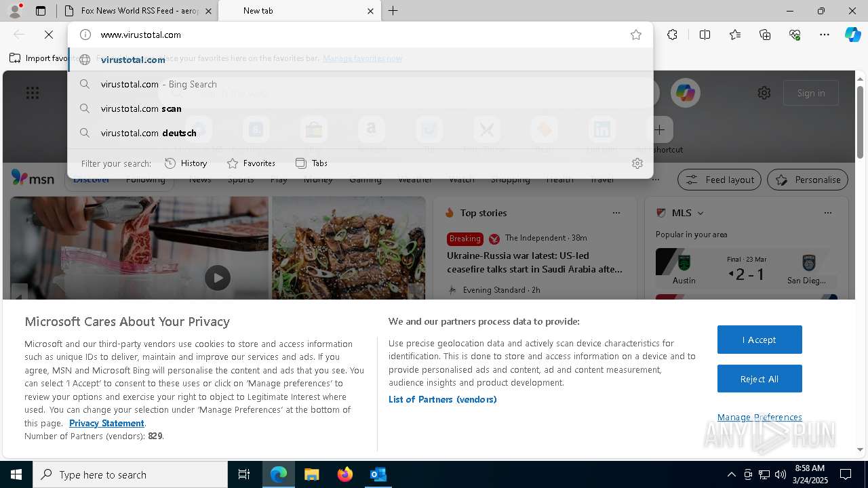The width and height of the screenshot is (868, 488).
Task: Click the Sign in button
Action: (811, 93)
